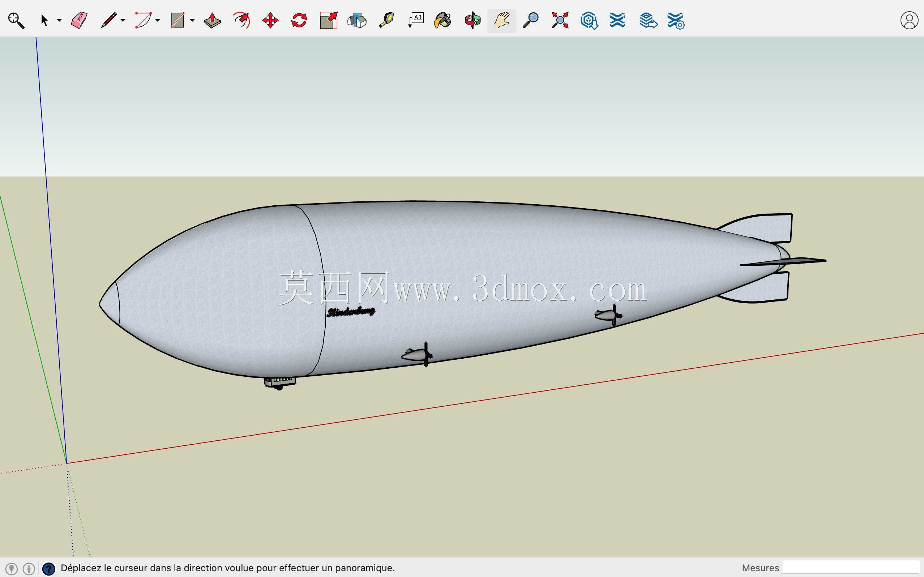
Task: Pick the Scale tool
Action: (329, 20)
